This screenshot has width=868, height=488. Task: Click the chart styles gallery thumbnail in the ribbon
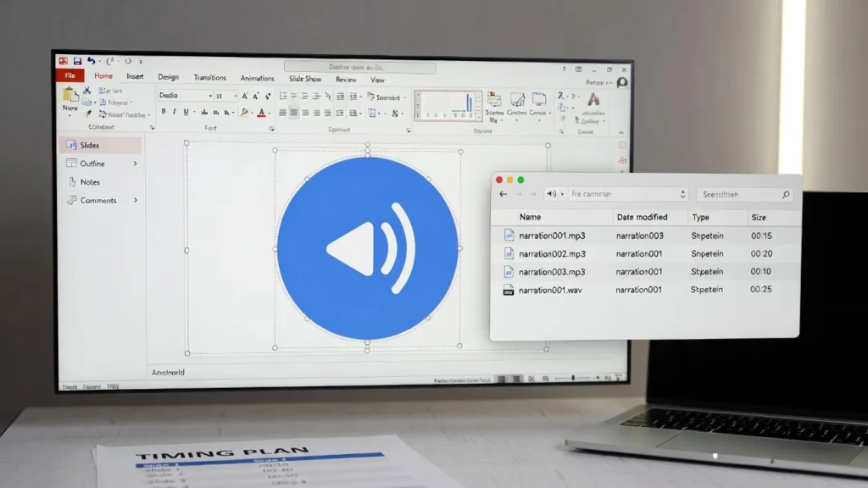[x=448, y=105]
